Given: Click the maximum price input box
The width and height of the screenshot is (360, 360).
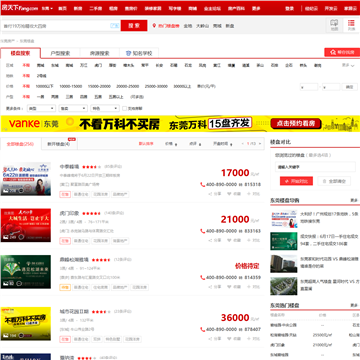Looking at the screenshot, I should coord(331,87).
